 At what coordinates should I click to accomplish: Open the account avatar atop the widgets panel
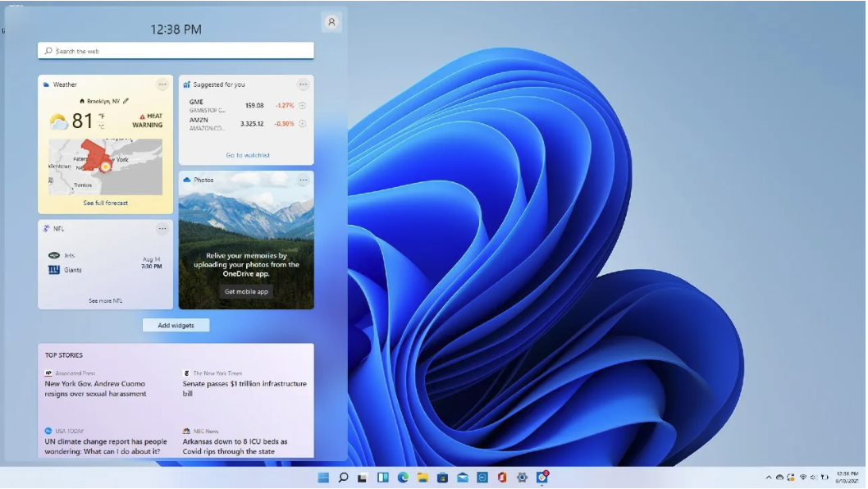click(331, 22)
